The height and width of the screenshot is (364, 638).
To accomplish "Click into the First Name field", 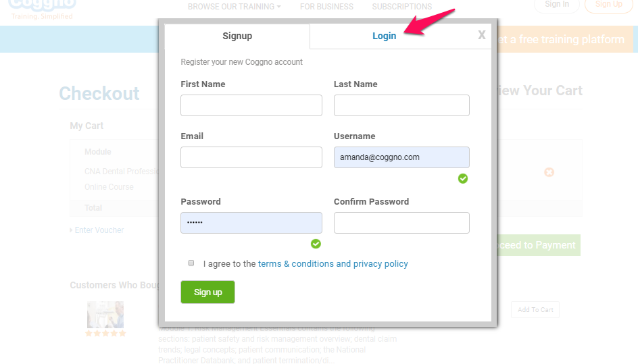I will coord(251,105).
